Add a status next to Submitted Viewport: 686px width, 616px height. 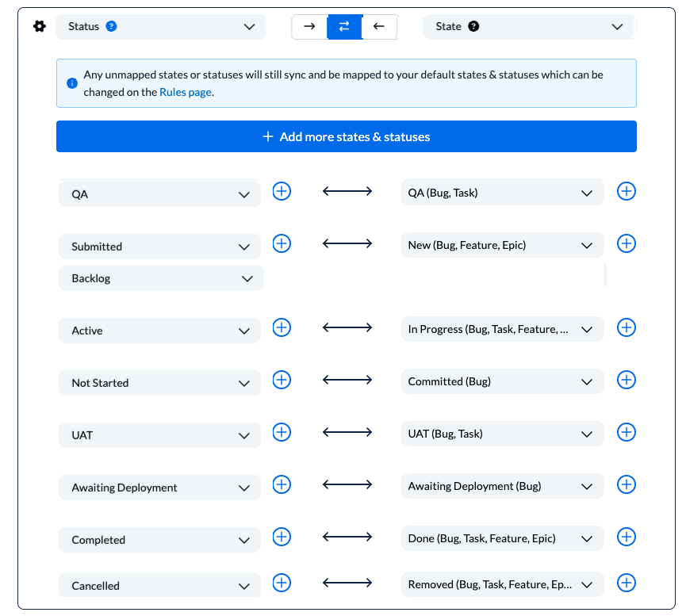282,243
